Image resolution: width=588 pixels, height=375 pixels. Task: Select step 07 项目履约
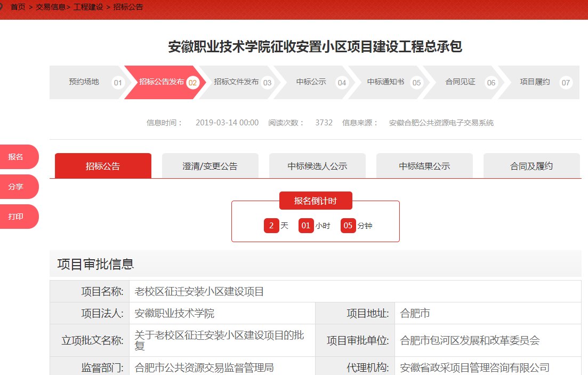[x=535, y=82]
